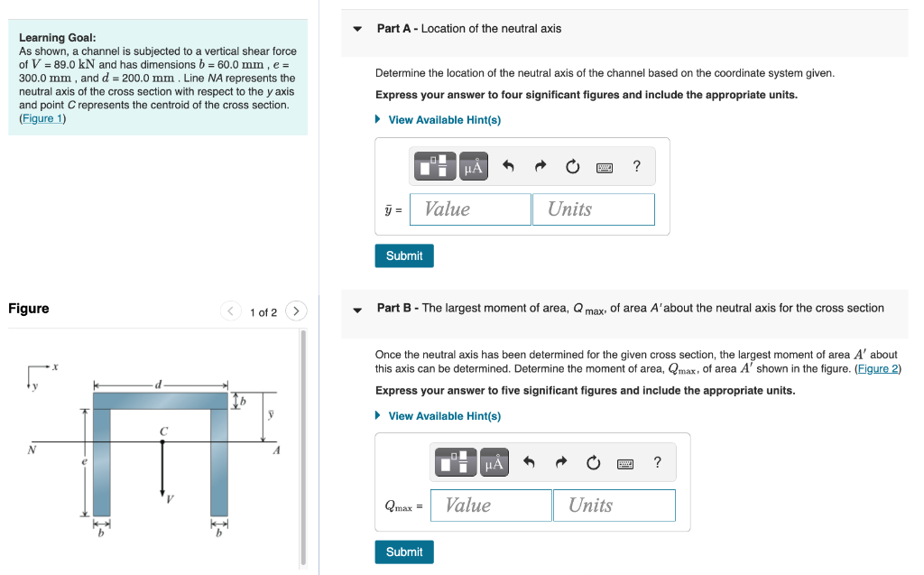
Task: Click the reset answer icon in Part A
Action: pos(572,166)
